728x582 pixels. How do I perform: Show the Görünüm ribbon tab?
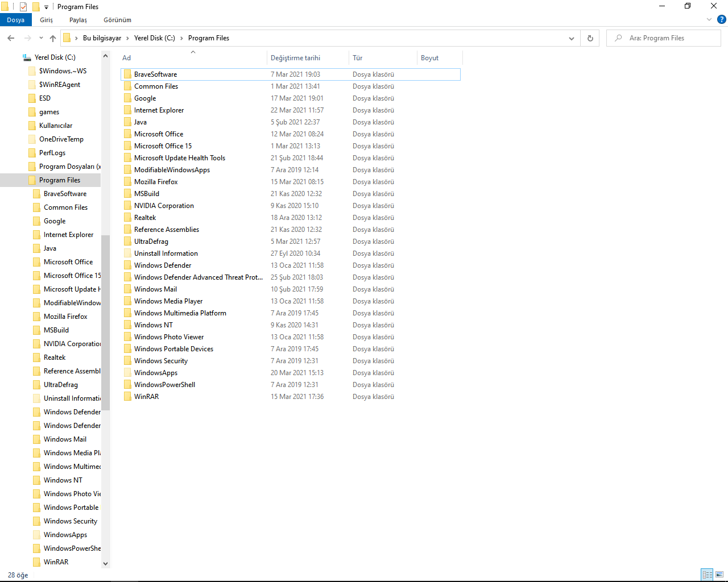pos(118,20)
